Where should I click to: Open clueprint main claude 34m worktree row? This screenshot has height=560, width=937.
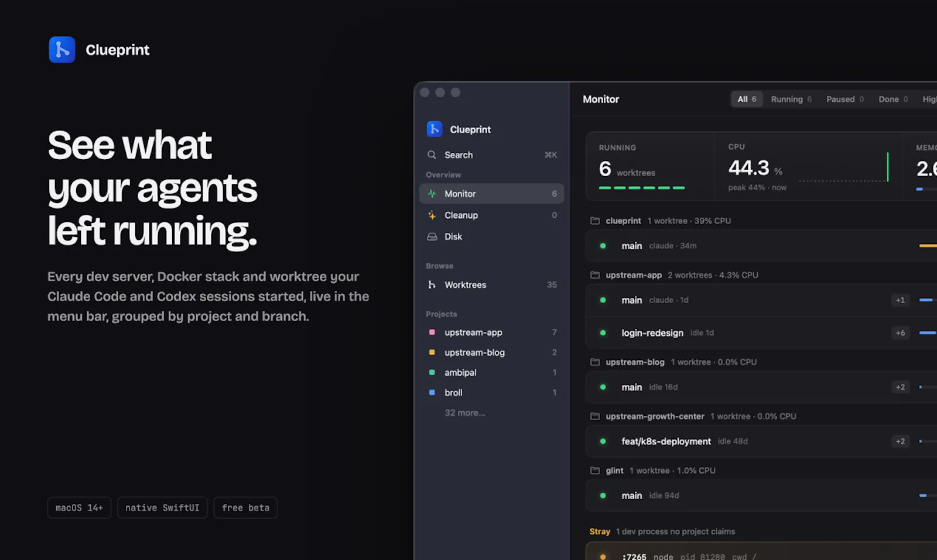click(761, 246)
